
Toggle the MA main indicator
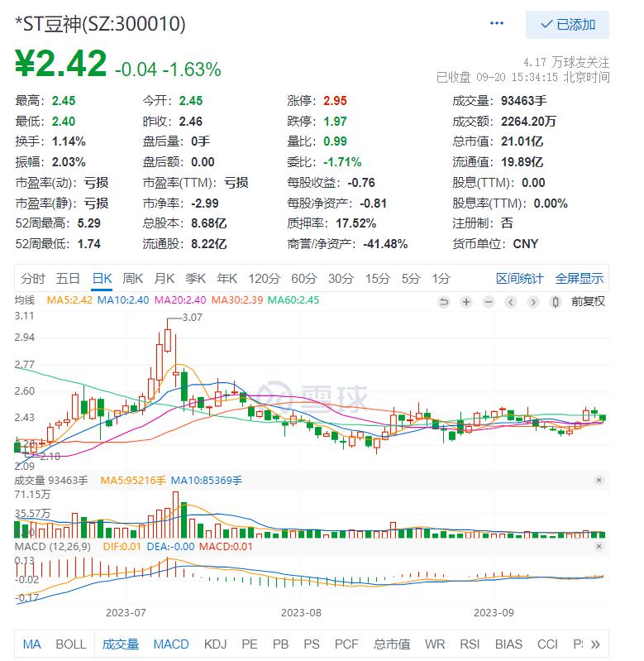pyautogui.click(x=31, y=644)
